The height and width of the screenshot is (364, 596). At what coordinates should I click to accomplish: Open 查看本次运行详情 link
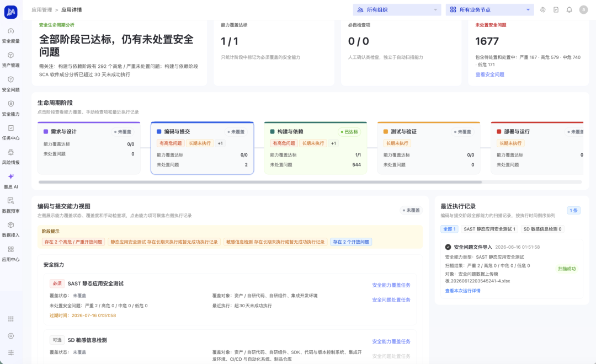pos(462,291)
